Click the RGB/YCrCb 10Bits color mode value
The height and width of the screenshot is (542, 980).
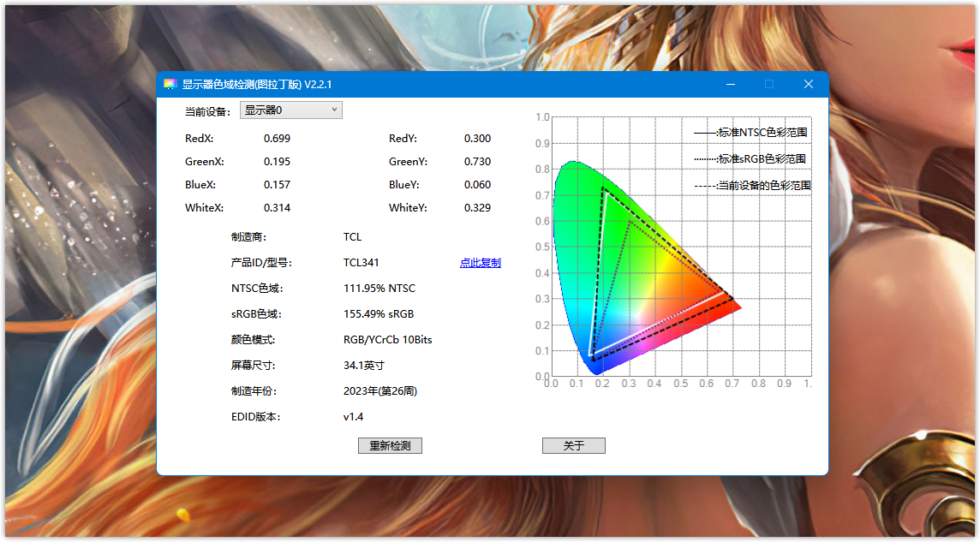pyautogui.click(x=387, y=340)
